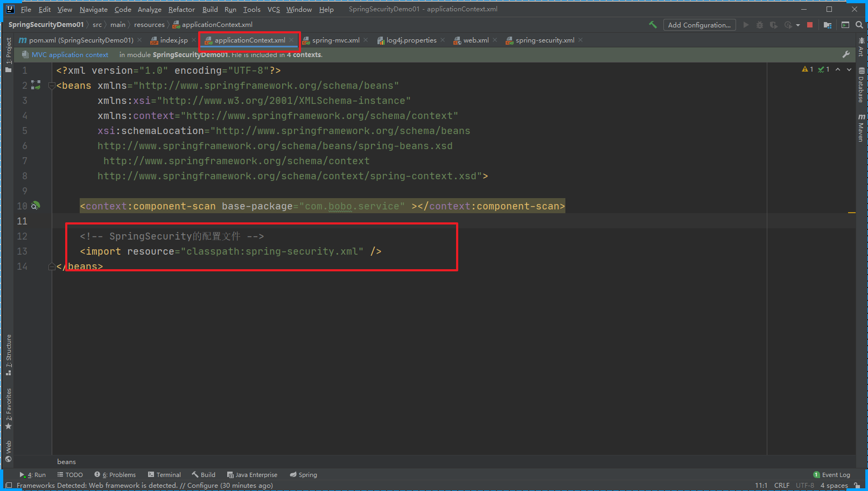The height and width of the screenshot is (491, 868).
Task: Click the yellow warning indicator
Action: point(807,69)
